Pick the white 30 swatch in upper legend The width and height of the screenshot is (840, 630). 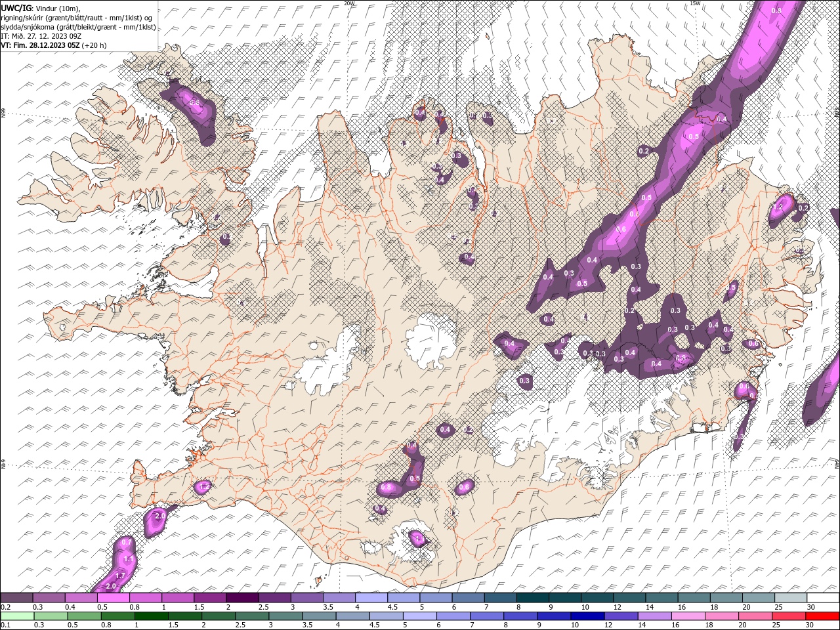[823, 598]
